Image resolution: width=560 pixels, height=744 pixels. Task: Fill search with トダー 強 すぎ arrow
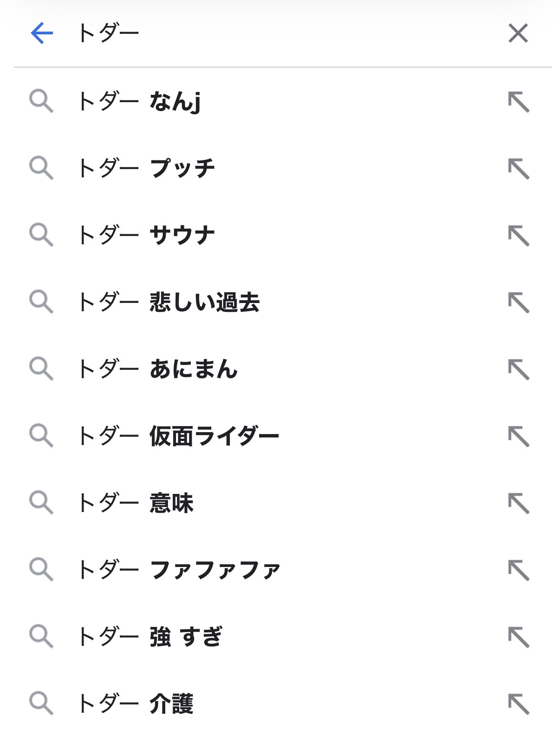pos(518,637)
